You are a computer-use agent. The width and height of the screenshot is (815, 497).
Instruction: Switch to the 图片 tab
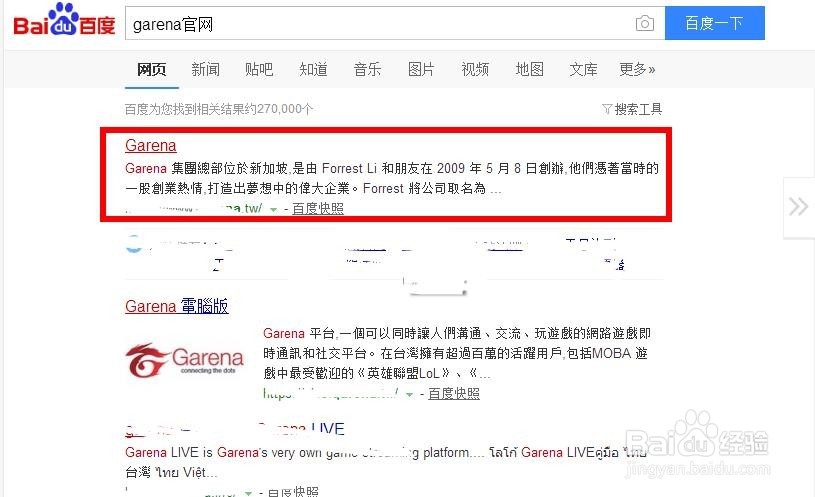pos(421,69)
